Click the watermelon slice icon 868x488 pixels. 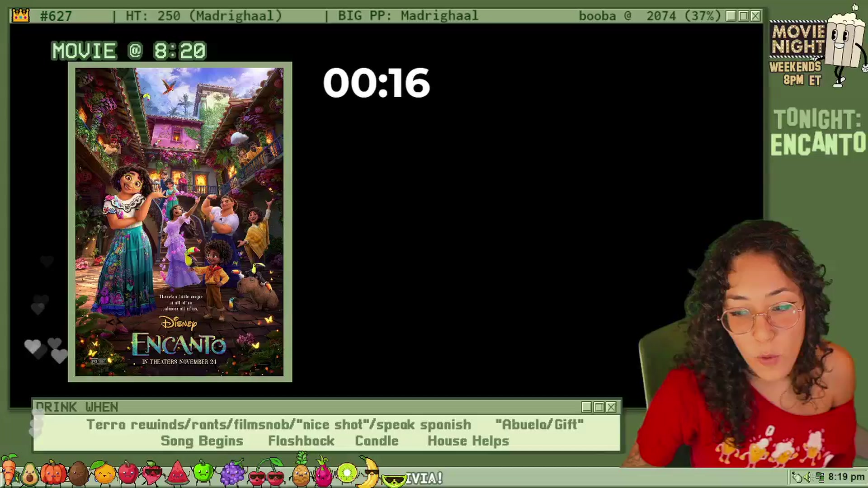click(177, 474)
